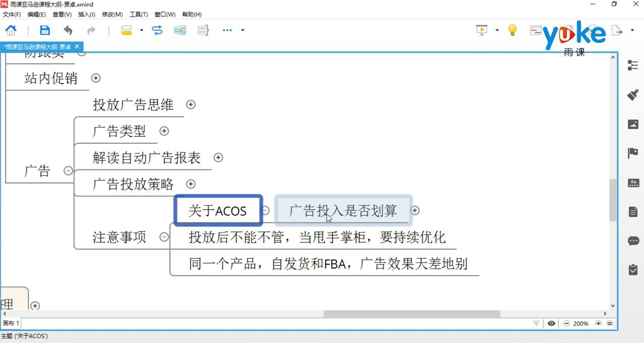The height and width of the screenshot is (343, 644).
Task: Collapse the 广告 branch
Action: click(68, 170)
